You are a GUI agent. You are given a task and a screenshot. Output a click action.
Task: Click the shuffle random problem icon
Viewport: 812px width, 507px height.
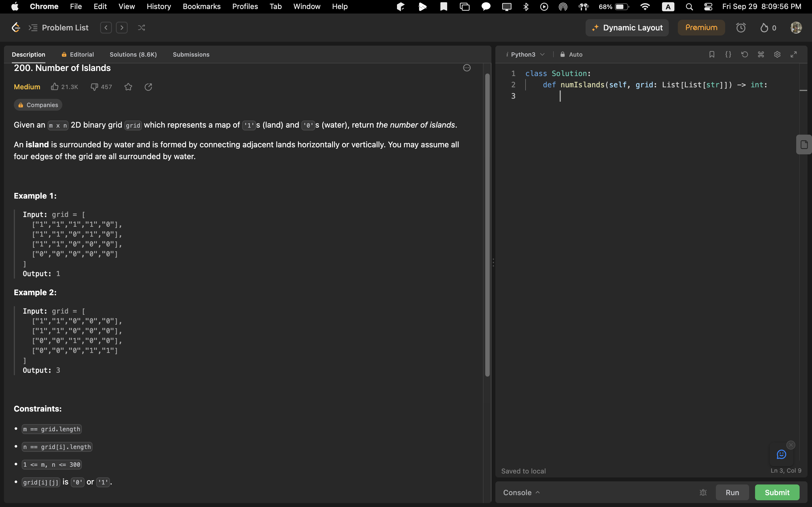(141, 28)
